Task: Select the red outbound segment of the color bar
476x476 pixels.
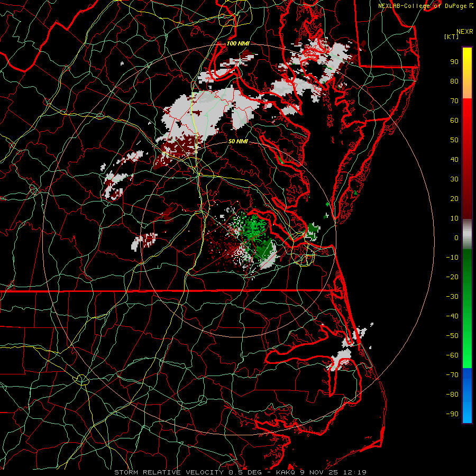Action: [467, 159]
